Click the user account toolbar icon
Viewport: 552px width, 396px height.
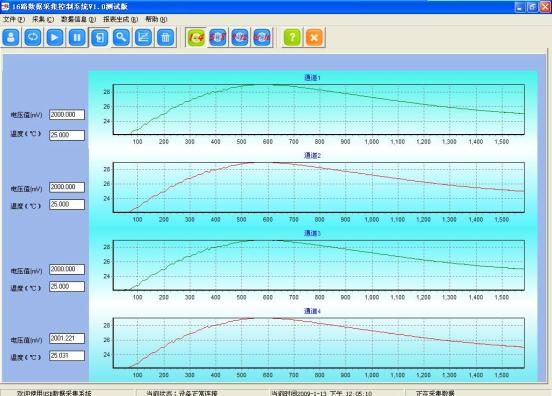[11, 37]
